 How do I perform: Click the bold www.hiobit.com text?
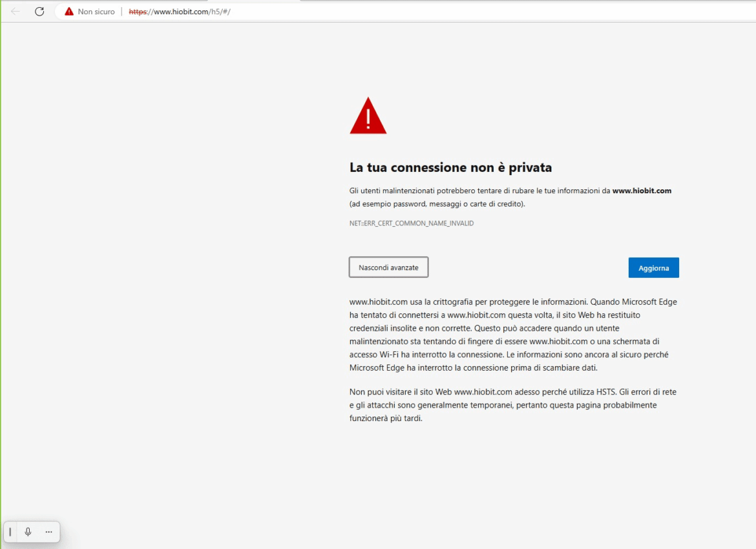click(642, 191)
